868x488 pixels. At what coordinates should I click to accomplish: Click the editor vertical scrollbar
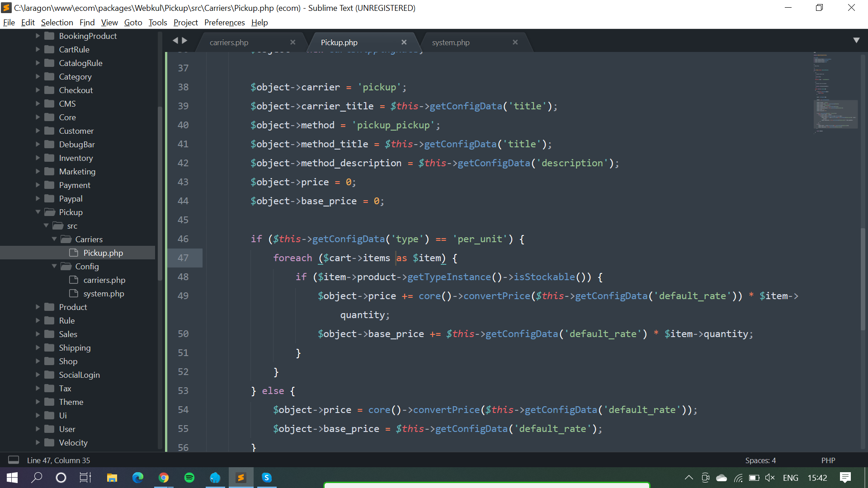click(863, 279)
